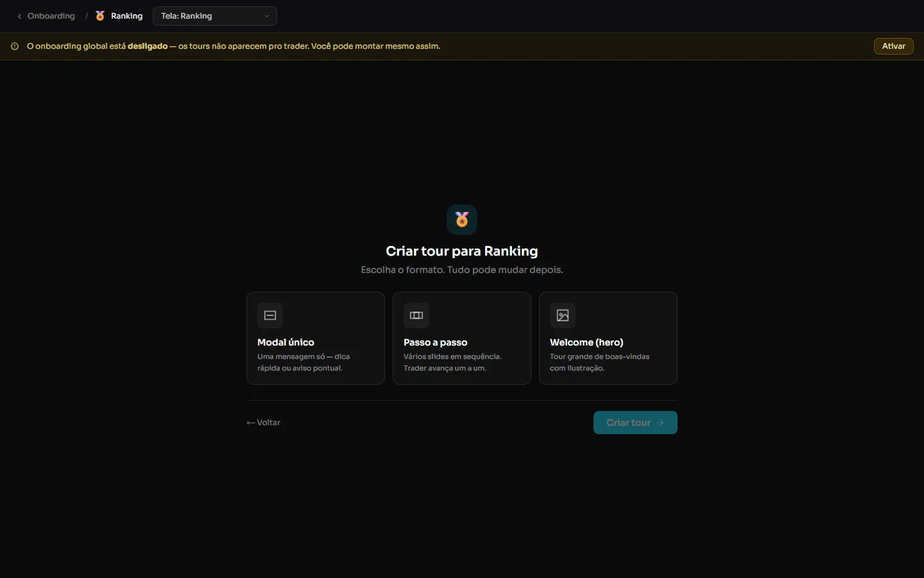Choose the Modal único format card
924x578 pixels.
point(316,338)
